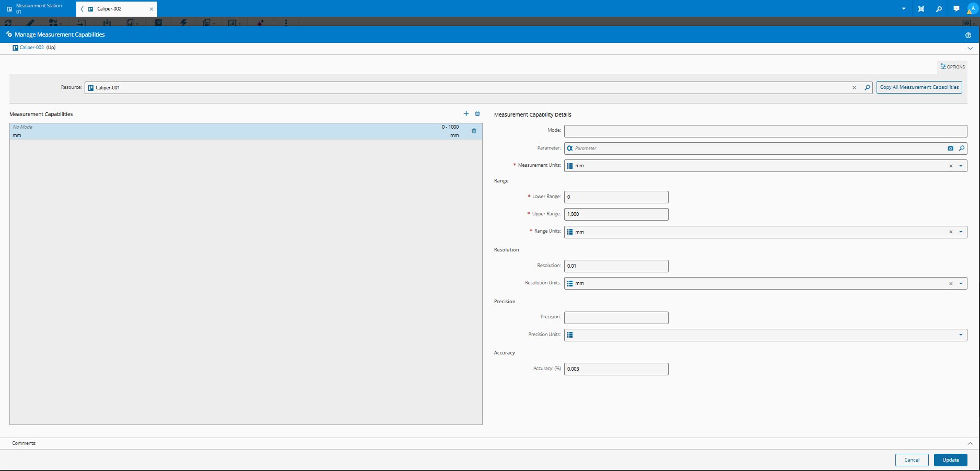Switch to Measurement Station 01 tab
980x471 pixels.
point(38,8)
